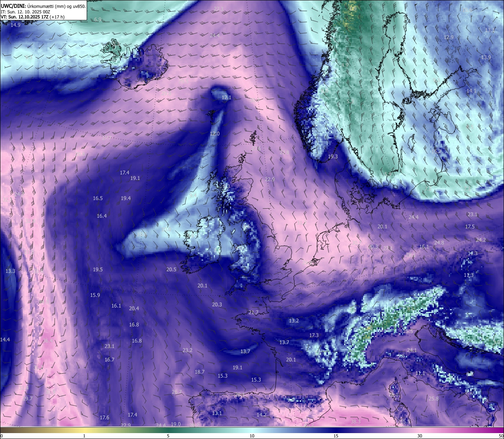Image resolution: width=504 pixels, height=439 pixels.
Task: Select the 24.1 value near Italy
Action: coord(412,350)
